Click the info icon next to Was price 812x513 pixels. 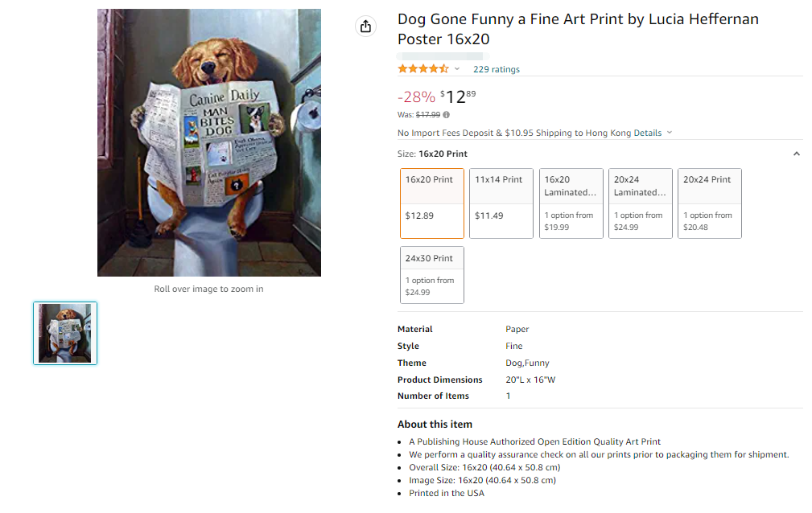[x=447, y=115]
